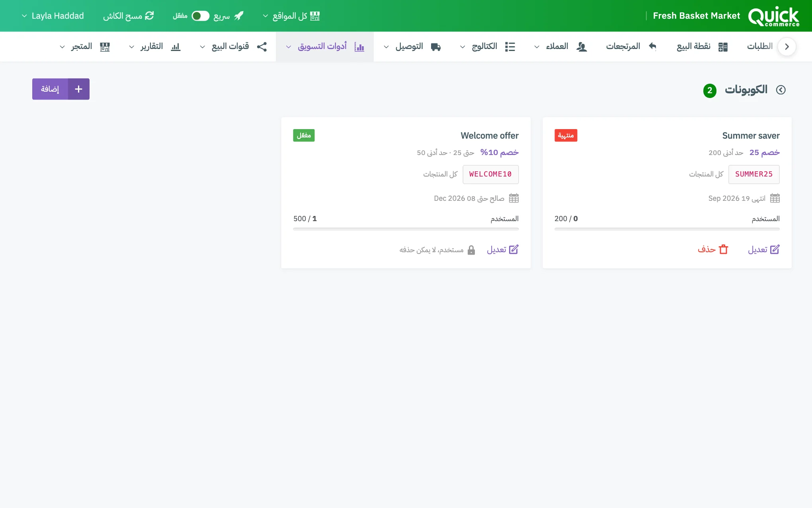The image size is (812, 508).
Task: Toggle the سريع fast mode switch
Action: [x=200, y=16]
